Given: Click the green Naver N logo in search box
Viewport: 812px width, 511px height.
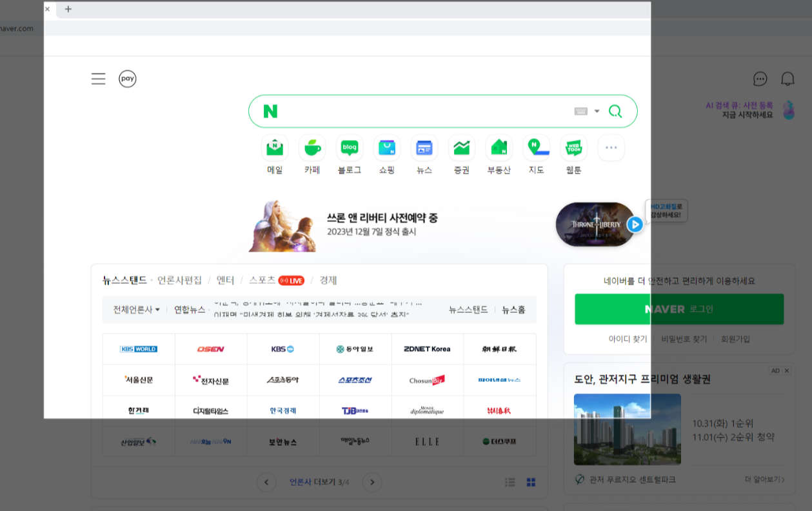Looking at the screenshot, I should click(270, 111).
